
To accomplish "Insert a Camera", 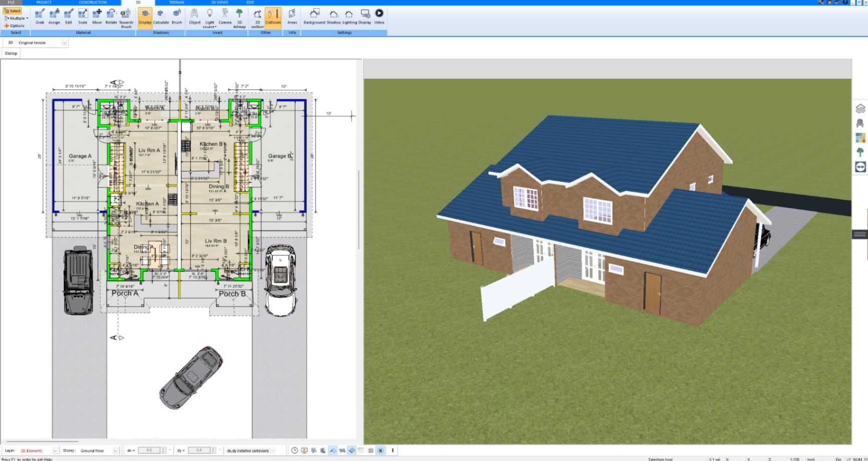I will coord(225,16).
